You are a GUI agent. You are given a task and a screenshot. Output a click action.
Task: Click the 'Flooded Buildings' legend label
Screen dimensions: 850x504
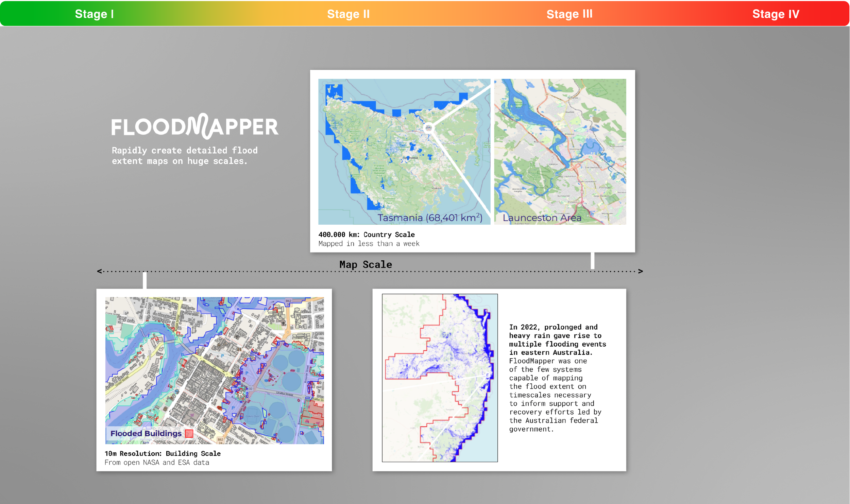click(x=146, y=434)
